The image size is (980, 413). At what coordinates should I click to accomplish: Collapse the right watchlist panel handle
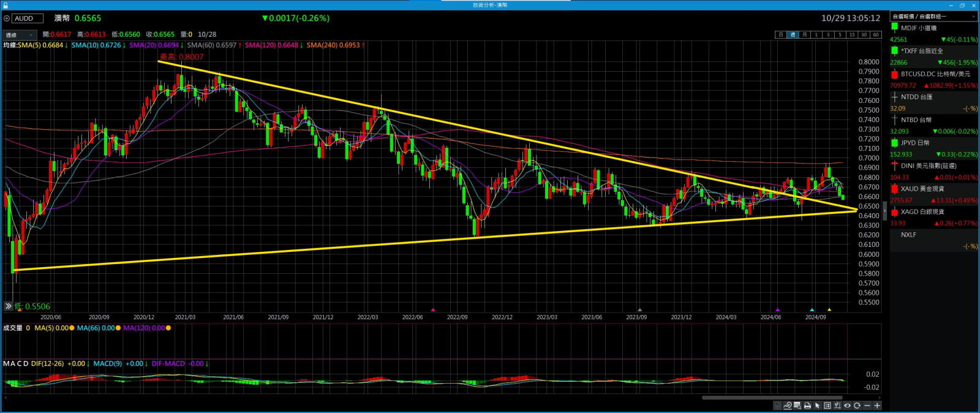(884, 211)
